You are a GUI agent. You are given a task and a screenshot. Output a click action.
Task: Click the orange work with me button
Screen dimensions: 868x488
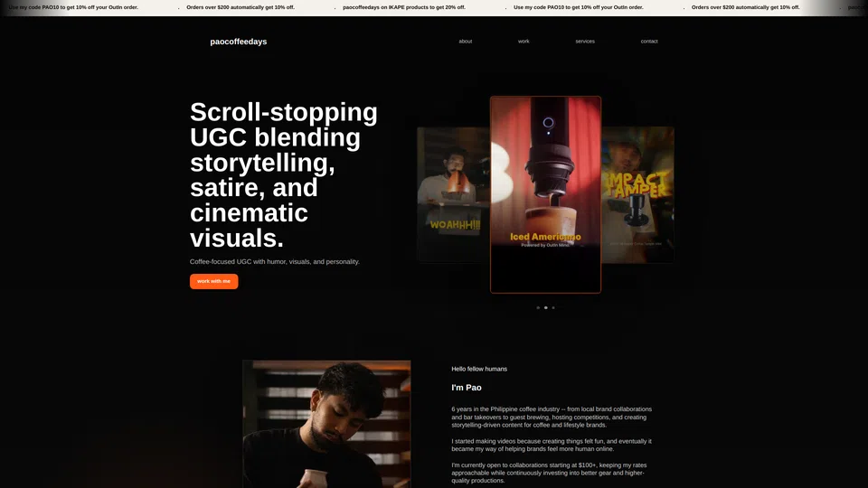click(x=213, y=281)
